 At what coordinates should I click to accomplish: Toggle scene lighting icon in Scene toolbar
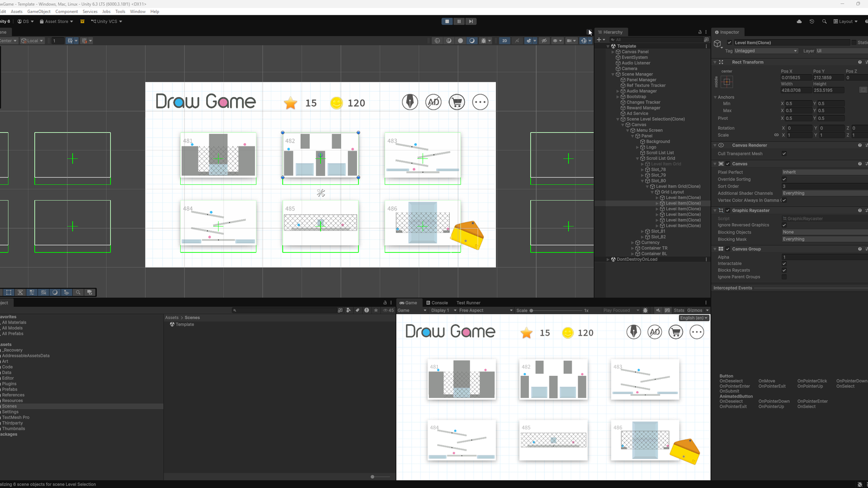516,41
